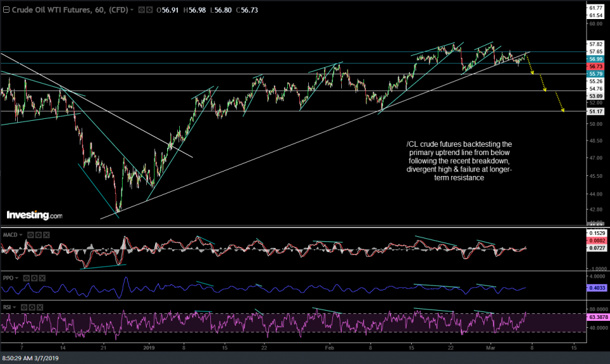
Task: Remove the PPO indicator with X icon
Action: (42, 278)
